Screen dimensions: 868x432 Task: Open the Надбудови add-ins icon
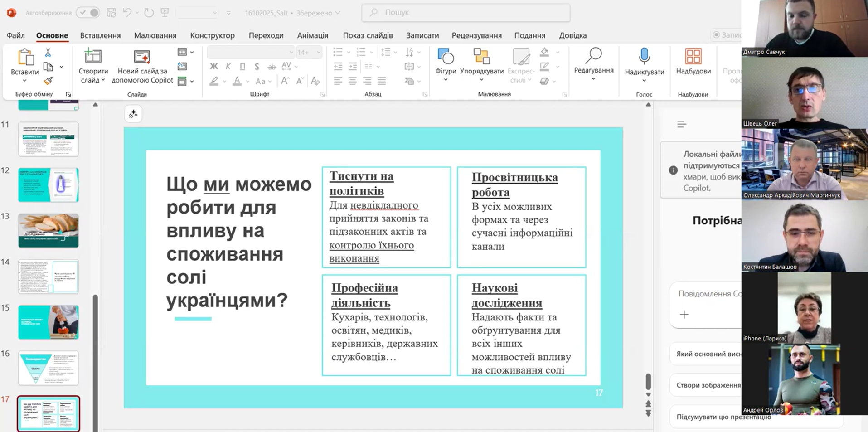tap(693, 57)
